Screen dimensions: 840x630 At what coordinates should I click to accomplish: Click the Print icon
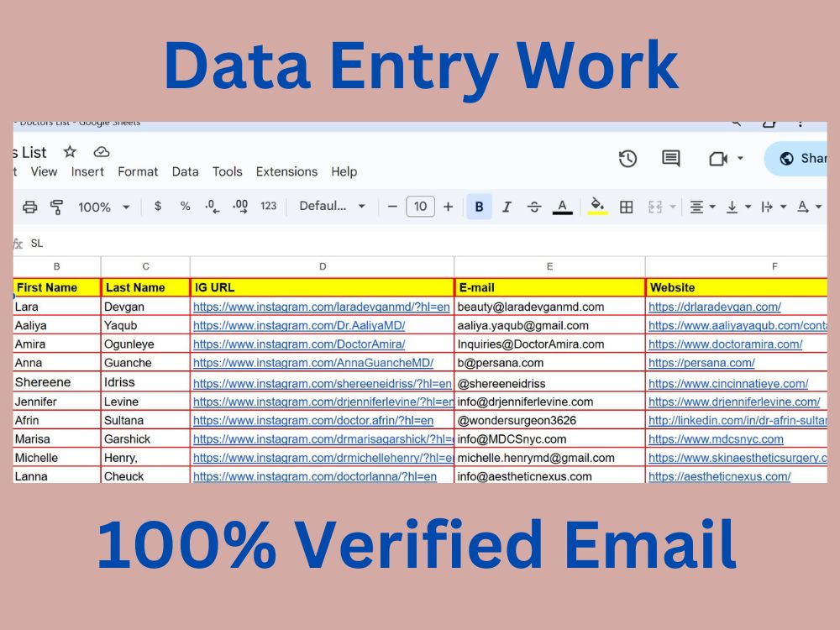click(30, 207)
